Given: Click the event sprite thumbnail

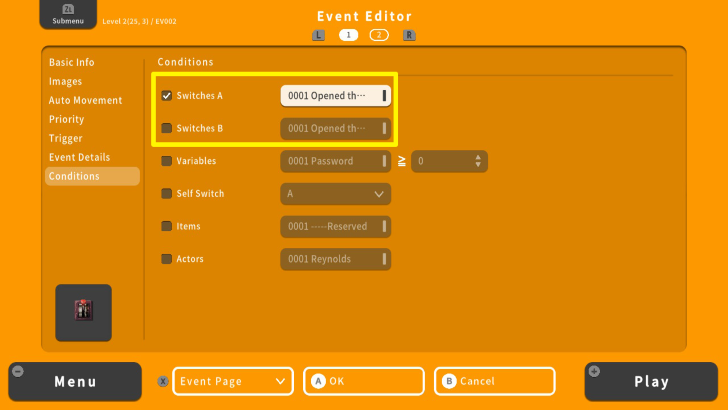Looking at the screenshot, I should coord(84,312).
